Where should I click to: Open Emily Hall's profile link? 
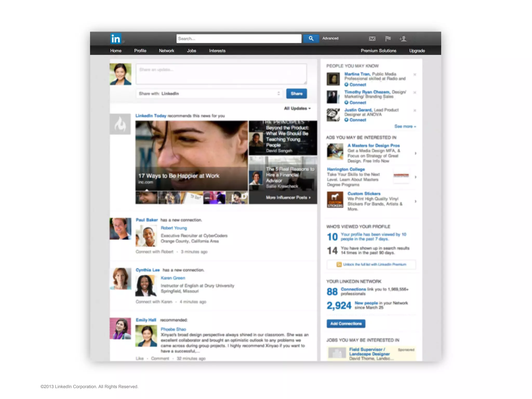146,320
